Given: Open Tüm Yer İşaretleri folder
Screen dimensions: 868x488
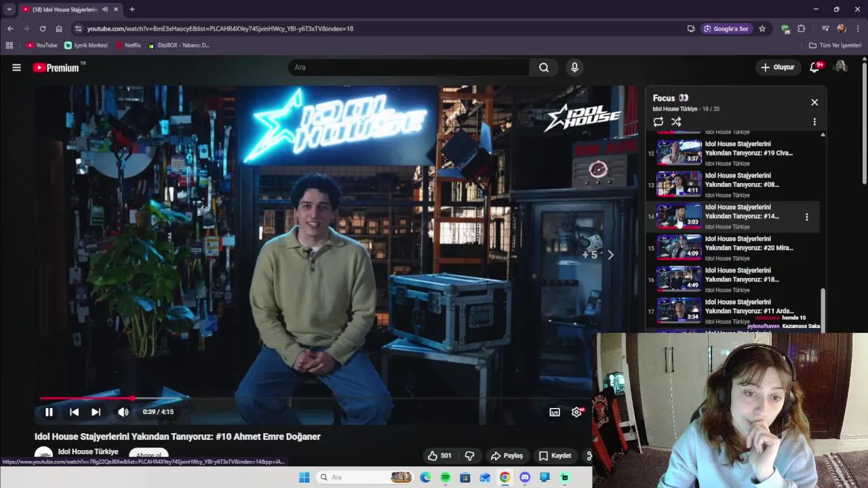Looking at the screenshot, I should pos(835,45).
